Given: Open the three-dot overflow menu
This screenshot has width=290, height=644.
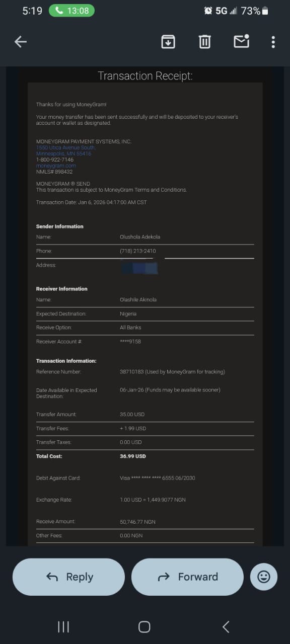Looking at the screenshot, I should pos(273,42).
